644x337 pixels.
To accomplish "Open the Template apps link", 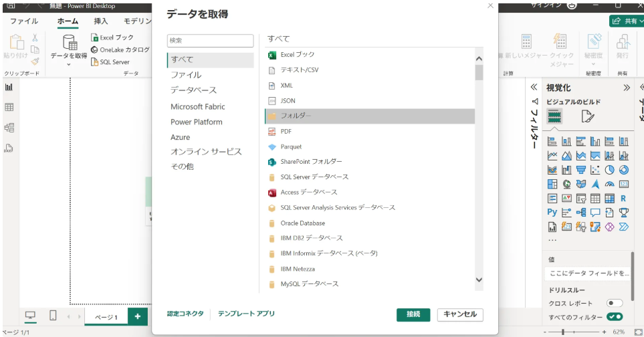I will [x=246, y=314].
